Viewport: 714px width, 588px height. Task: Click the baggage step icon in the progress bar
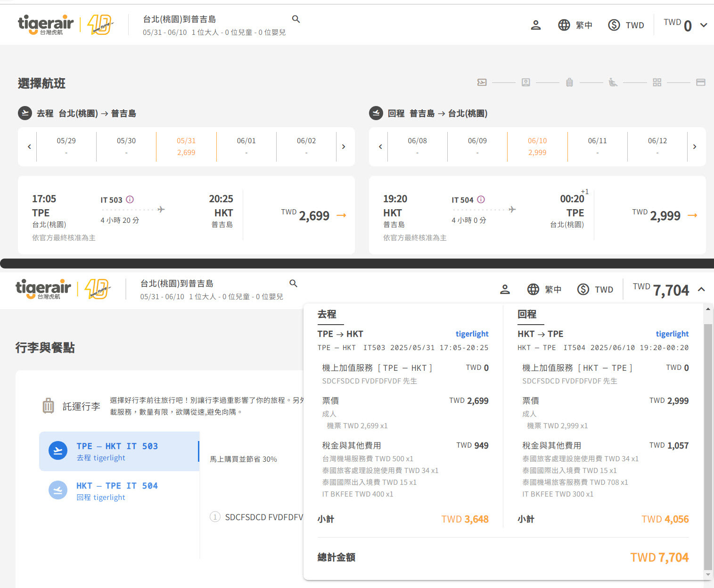[569, 82]
